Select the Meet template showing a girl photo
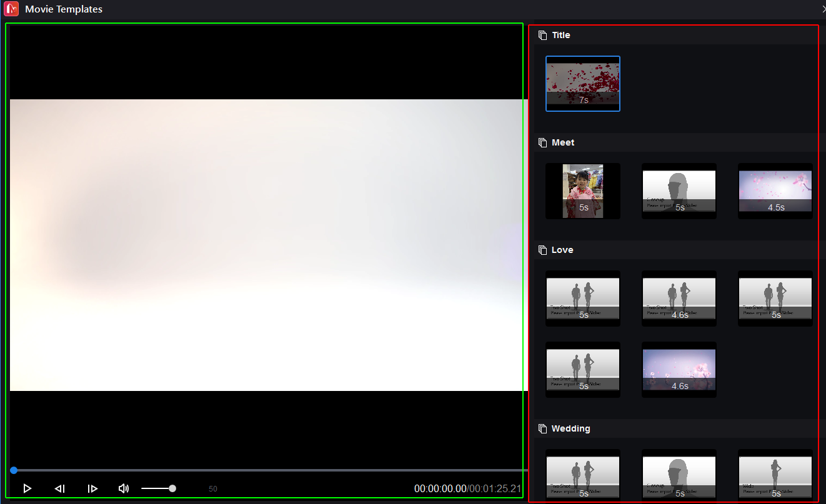The height and width of the screenshot is (504, 826). [x=583, y=191]
